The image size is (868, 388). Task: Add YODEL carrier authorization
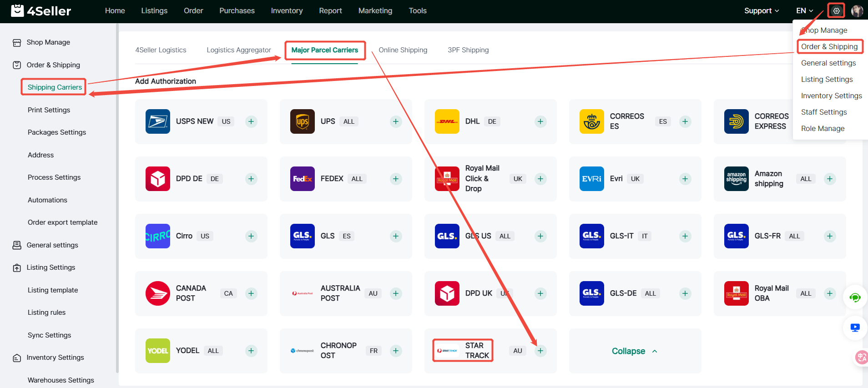251,351
